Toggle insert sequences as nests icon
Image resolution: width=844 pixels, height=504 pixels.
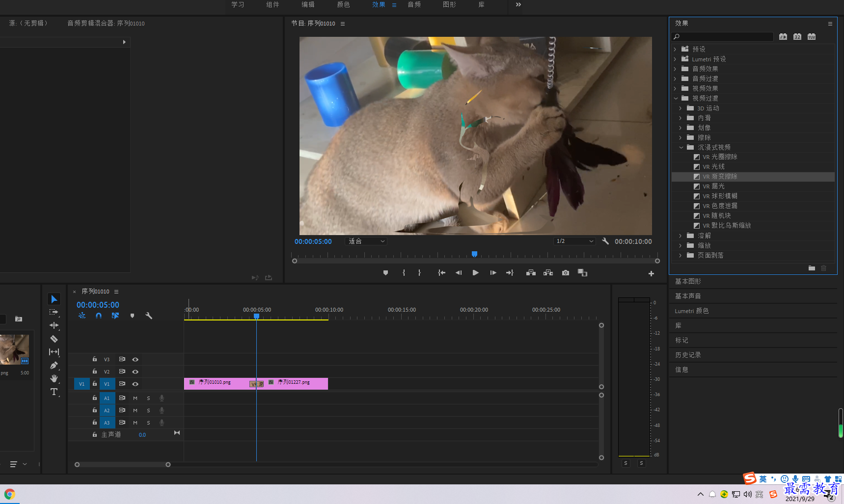[82, 316]
